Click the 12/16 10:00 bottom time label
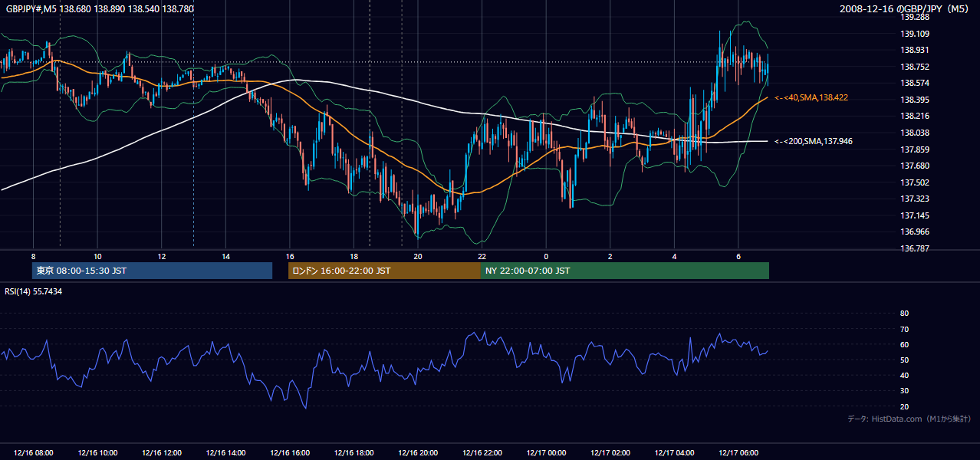Viewport: 980px width, 460px height. [97, 453]
